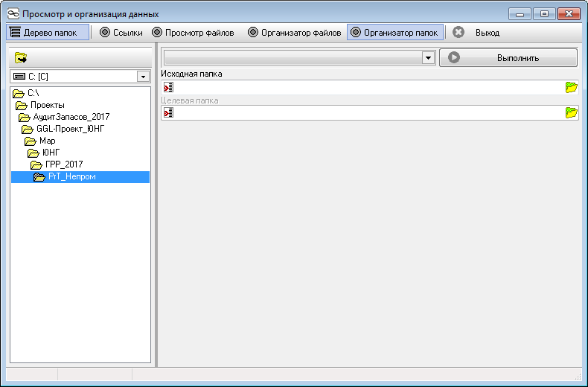Select the Map folder in the tree
The height and width of the screenshot is (387, 588).
pos(47,141)
